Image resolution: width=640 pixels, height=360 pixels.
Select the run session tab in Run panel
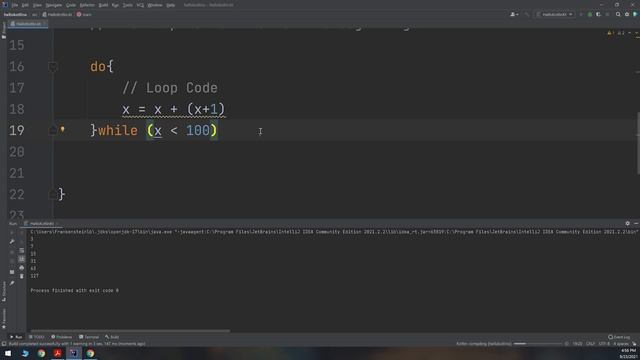coord(41,224)
